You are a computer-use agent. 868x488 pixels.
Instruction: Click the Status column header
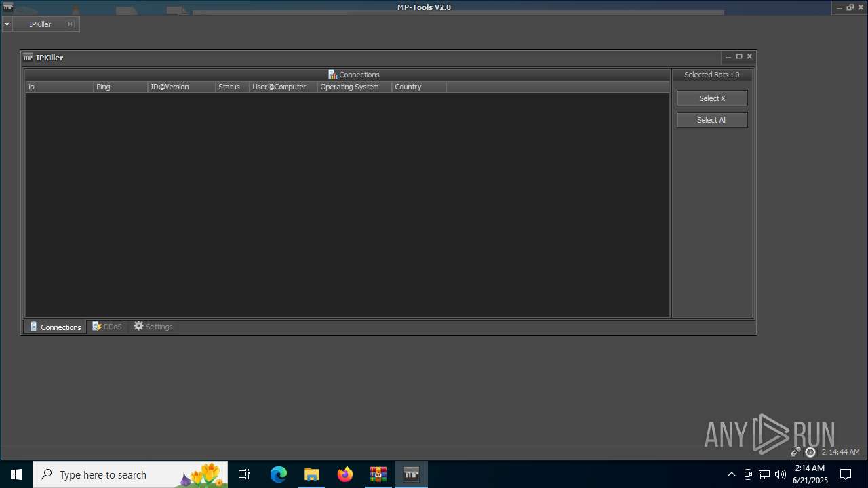233,87
